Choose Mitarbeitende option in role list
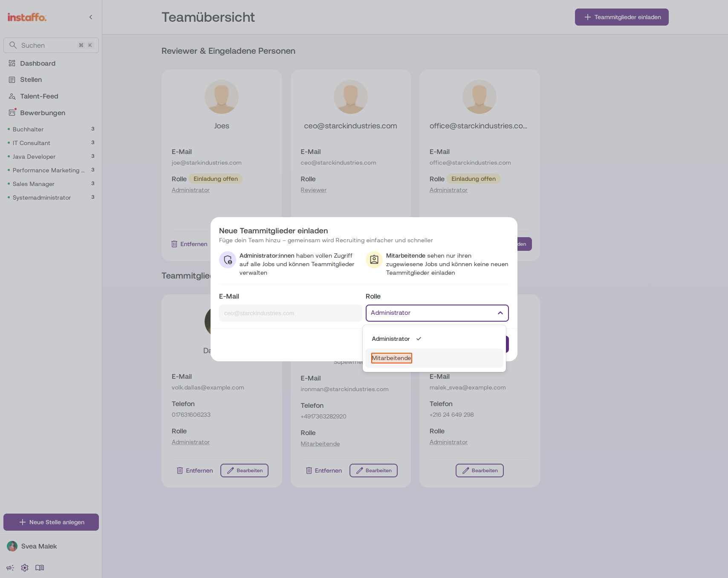This screenshot has width=728, height=578. [434, 358]
